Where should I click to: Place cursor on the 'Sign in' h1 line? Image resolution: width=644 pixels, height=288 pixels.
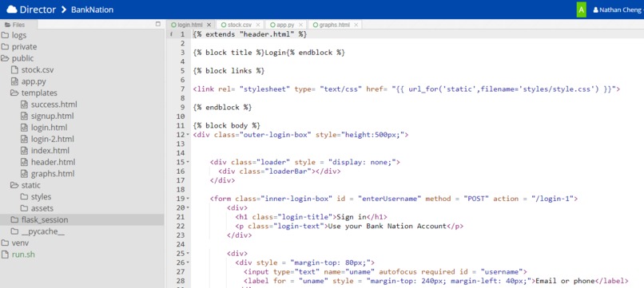[311, 217]
